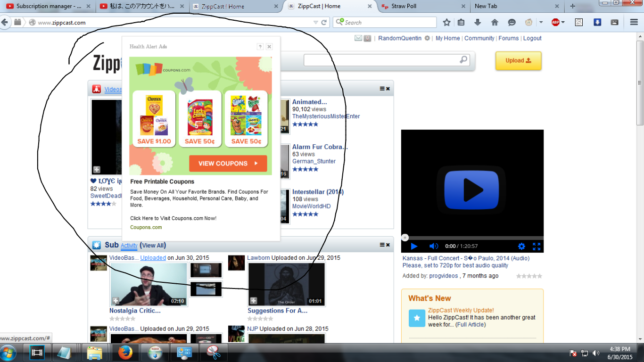The height and width of the screenshot is (362, 644).
Task: Open the Alarm Fur Cobra video link
Action: 320,147
